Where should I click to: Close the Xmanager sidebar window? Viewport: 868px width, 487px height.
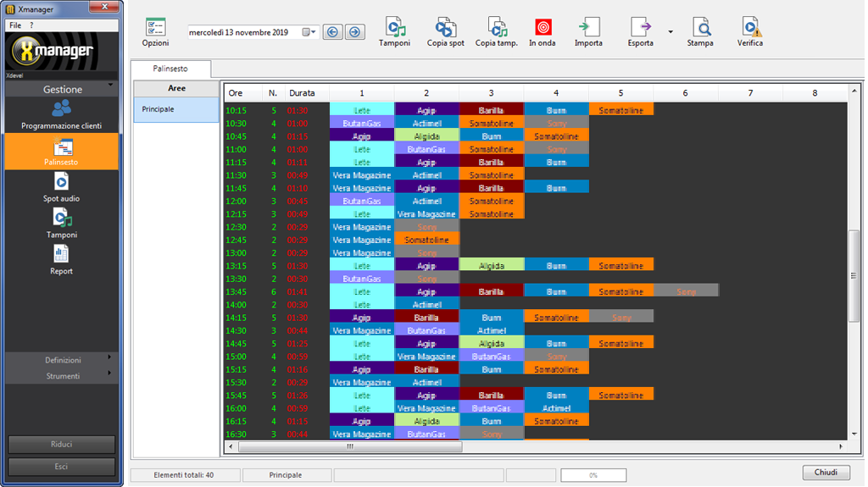pyautogui.click(x=104, y=7)
